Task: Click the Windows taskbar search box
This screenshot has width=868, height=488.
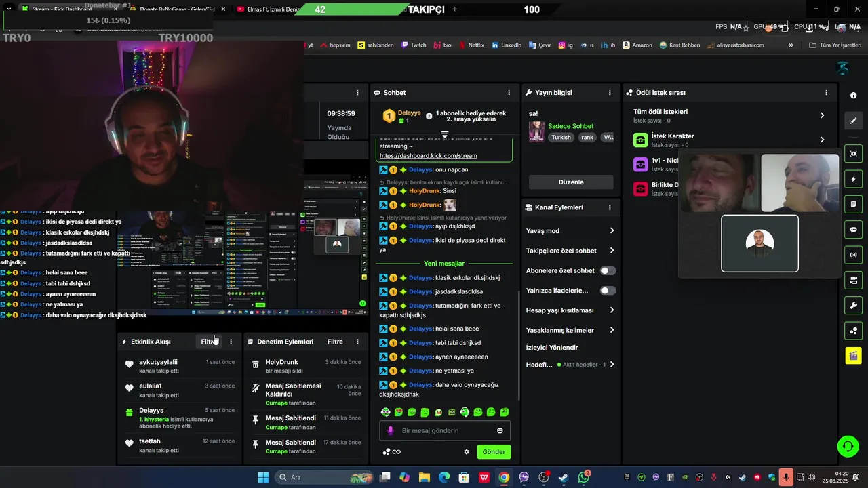Action: pyautogui.click(x=324, y=477)
